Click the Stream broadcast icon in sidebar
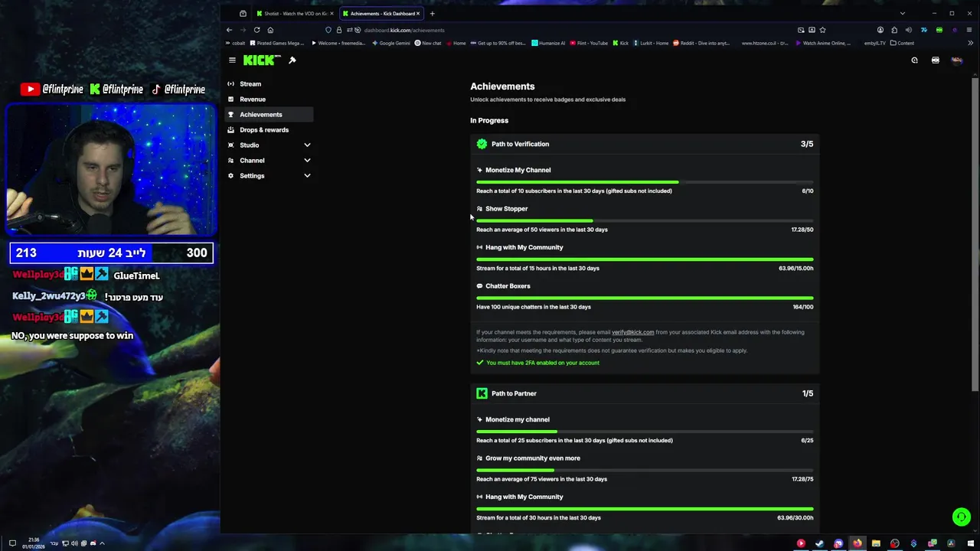 click(230, 84)
